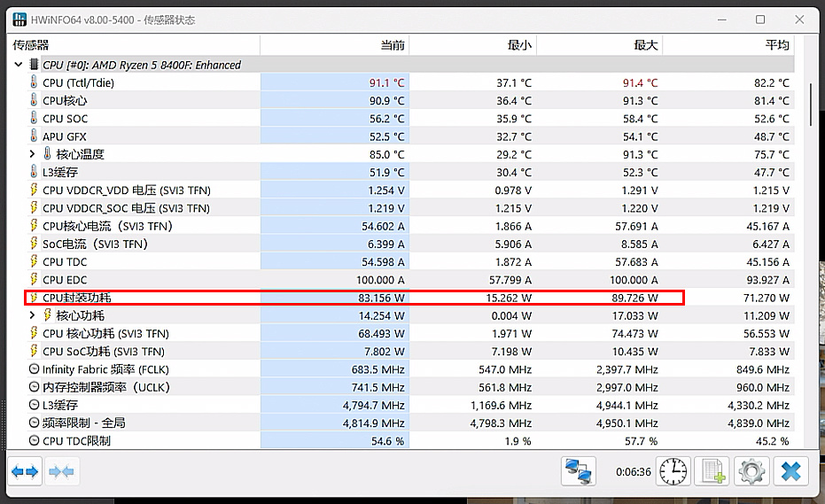Select the CPU封装功耗 row label

pyautogui.click(x=77, y=298)
